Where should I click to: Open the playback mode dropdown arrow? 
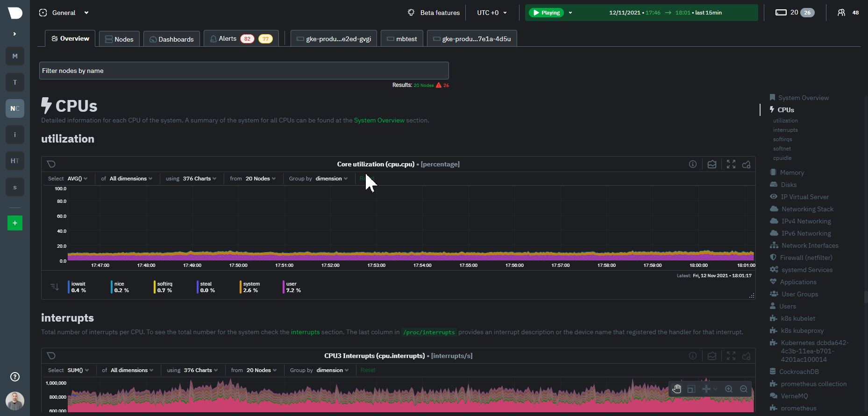[x=570, y=13]
